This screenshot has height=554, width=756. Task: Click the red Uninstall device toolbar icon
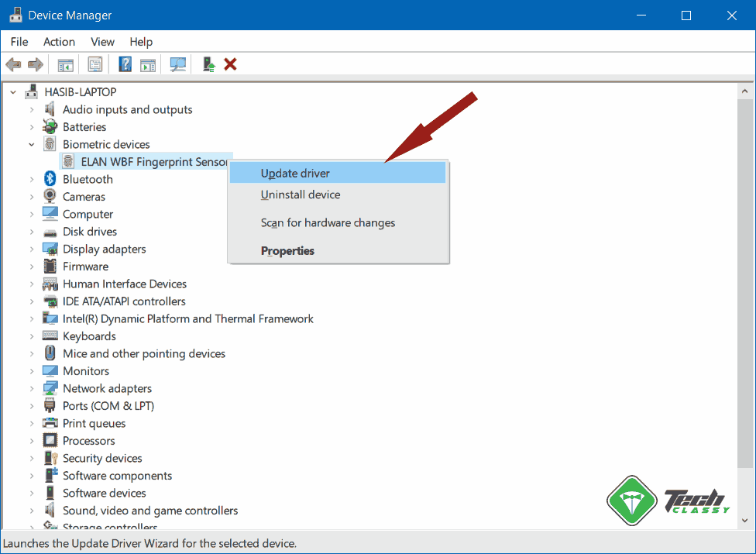coord(230,64)
